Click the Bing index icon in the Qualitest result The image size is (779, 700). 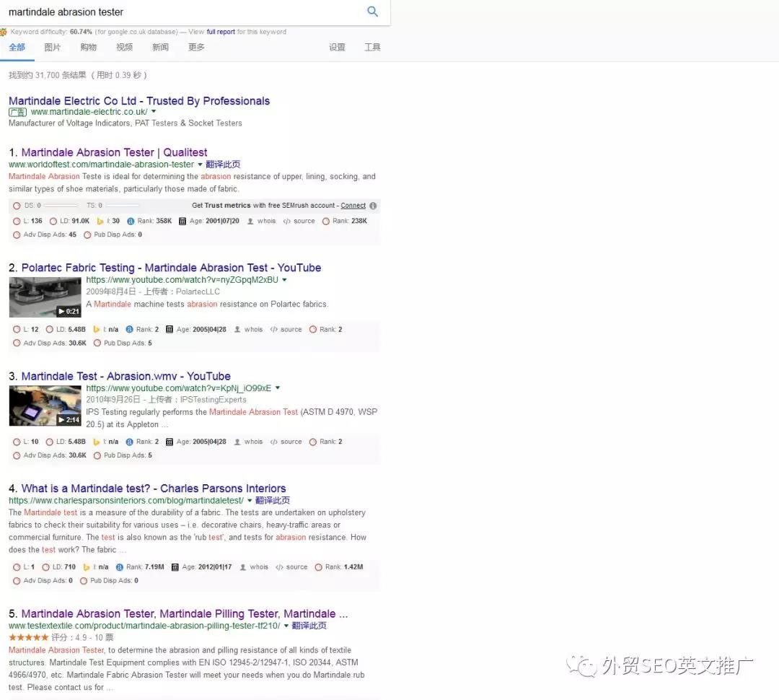coord(100,222)
